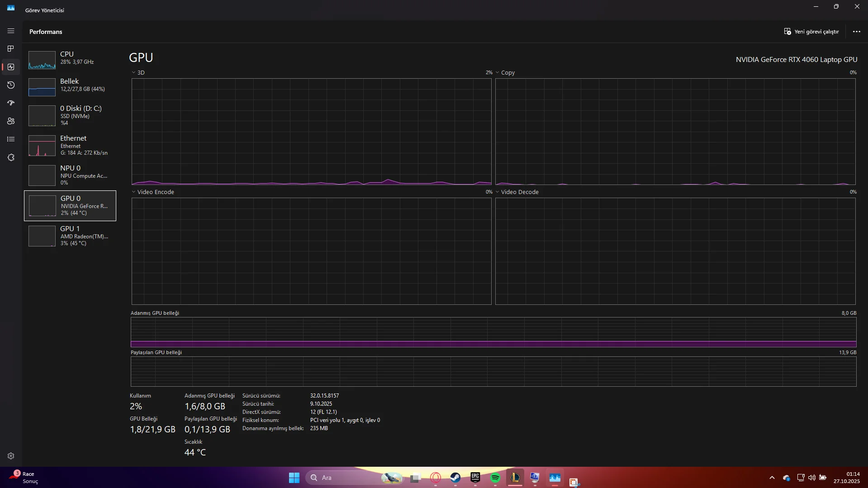Open Epic Games Launcher in taskbar
The width and height of the screenshot is (868, 488).
(475, 478)
